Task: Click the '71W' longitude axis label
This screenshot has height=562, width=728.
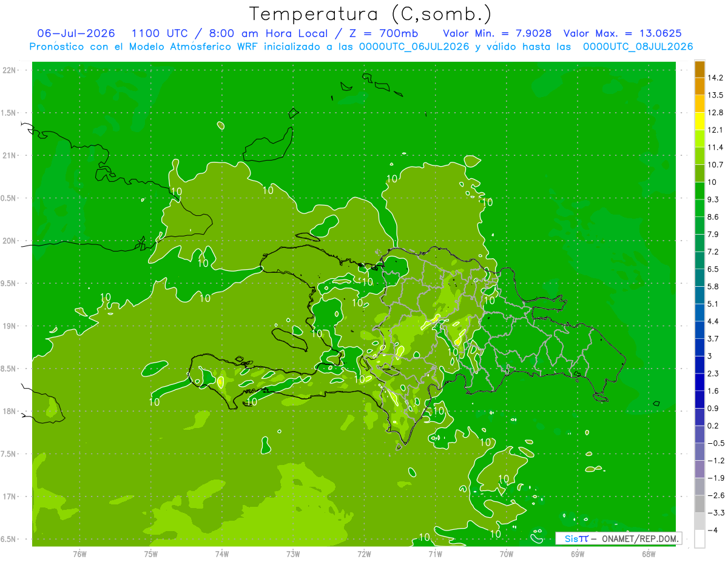Action: point(435,554)
